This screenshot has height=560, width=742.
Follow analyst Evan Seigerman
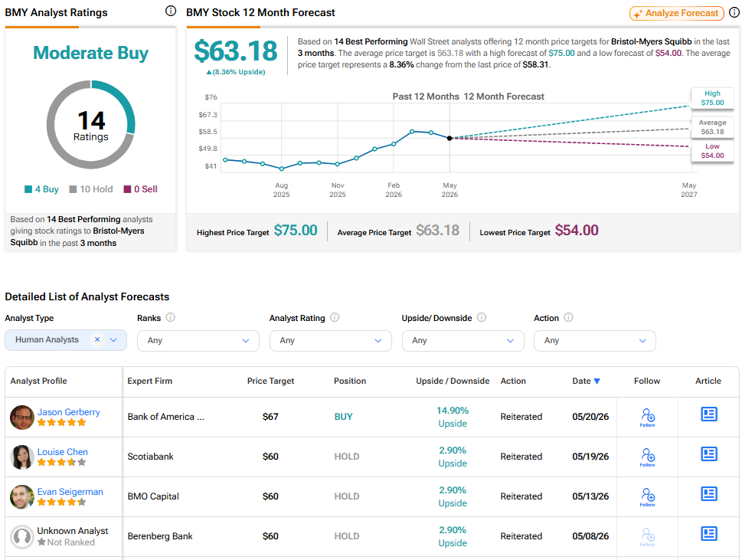(x=648, y=497)
